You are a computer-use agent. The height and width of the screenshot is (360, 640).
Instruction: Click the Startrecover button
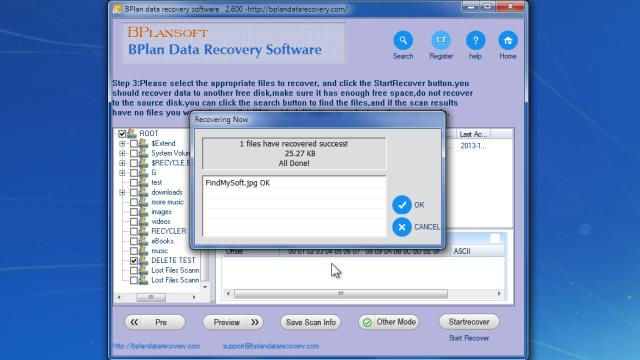(469, 322)
